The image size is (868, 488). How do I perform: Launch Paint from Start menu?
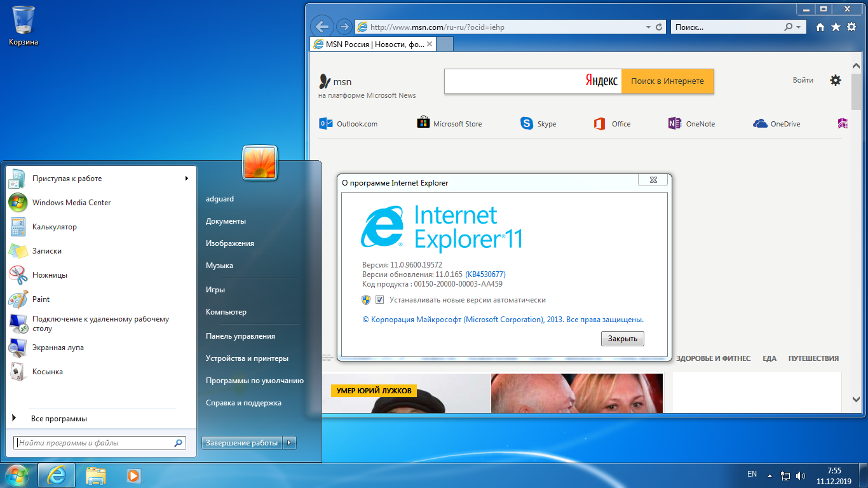tap(102, 299)
